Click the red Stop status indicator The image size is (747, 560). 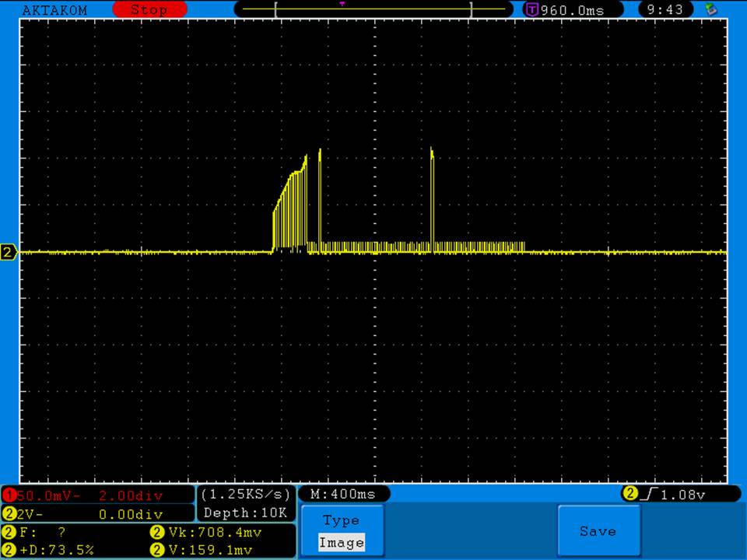149,9
